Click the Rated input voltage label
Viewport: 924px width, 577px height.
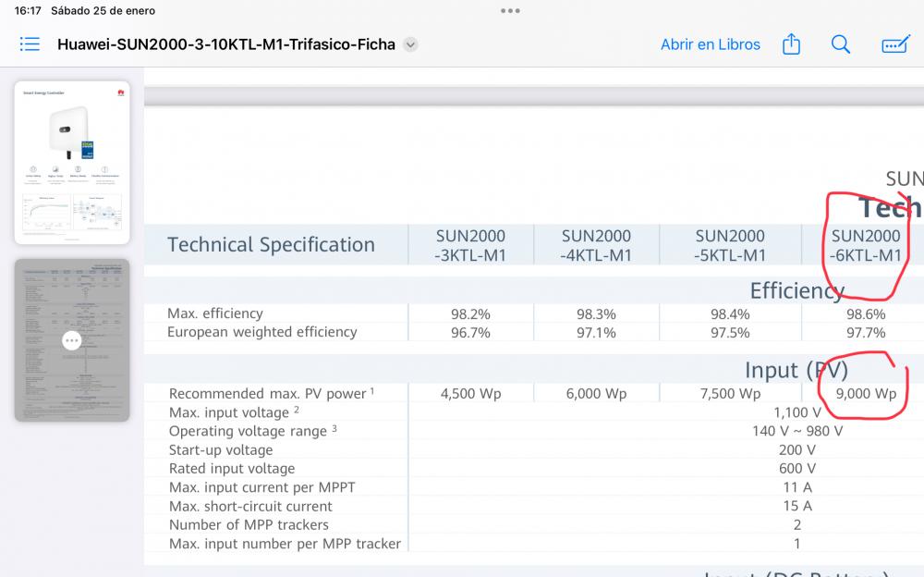[x=232, y=469]
